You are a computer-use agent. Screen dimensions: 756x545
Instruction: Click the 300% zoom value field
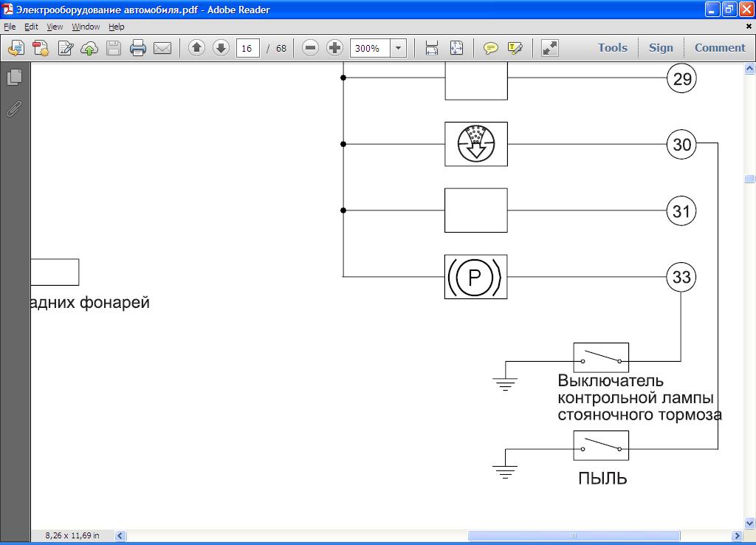click(x=370, y=48)
